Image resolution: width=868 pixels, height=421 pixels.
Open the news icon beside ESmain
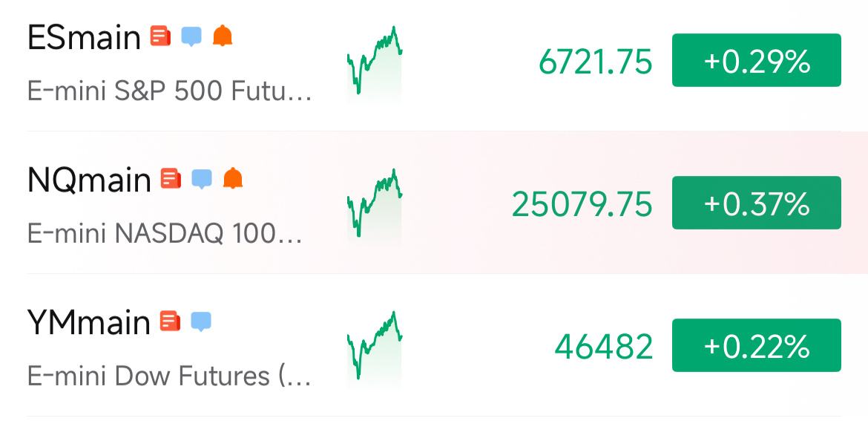coord(160,36)
